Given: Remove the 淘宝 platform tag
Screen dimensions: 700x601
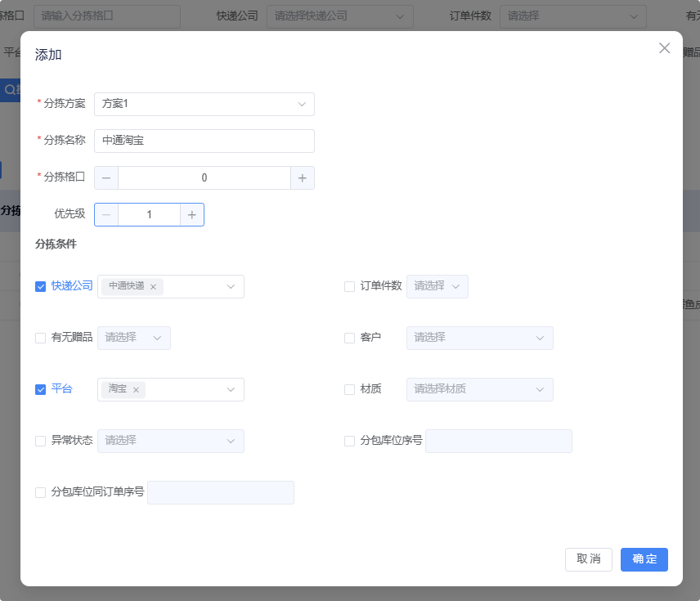Looking at the screenshot, I should click(136, 390).
